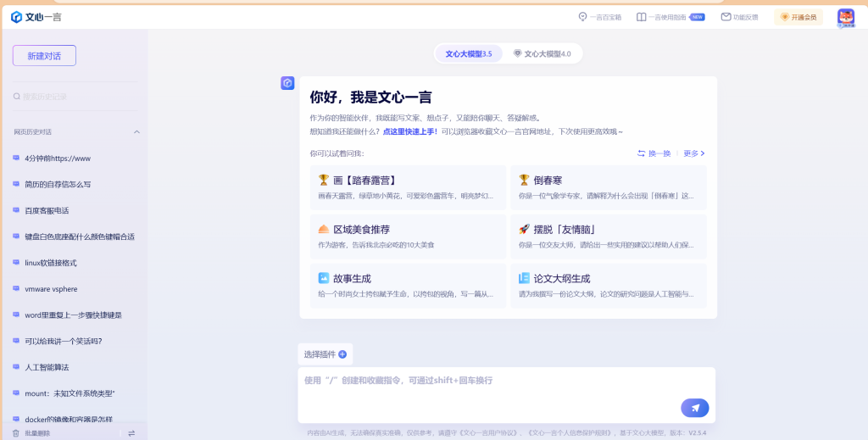Open the fox user avatar profile
This screenshot has width=868, height=440.
[845, 17]
